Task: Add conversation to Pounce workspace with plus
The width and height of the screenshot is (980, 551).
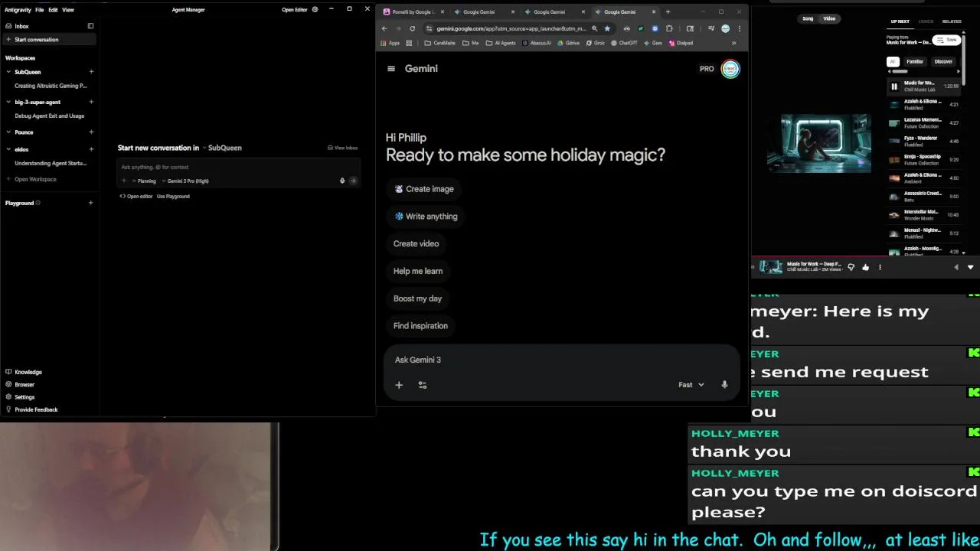Action: 91,132
